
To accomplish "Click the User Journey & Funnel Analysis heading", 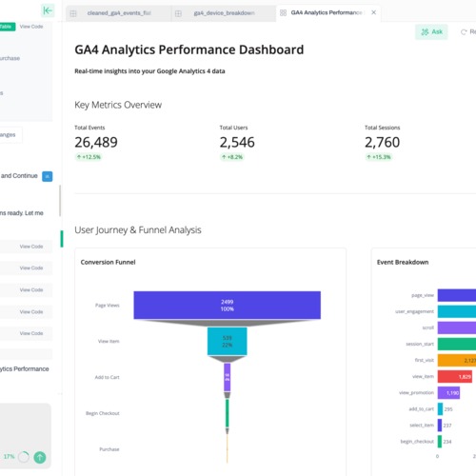I will (138, 229).
